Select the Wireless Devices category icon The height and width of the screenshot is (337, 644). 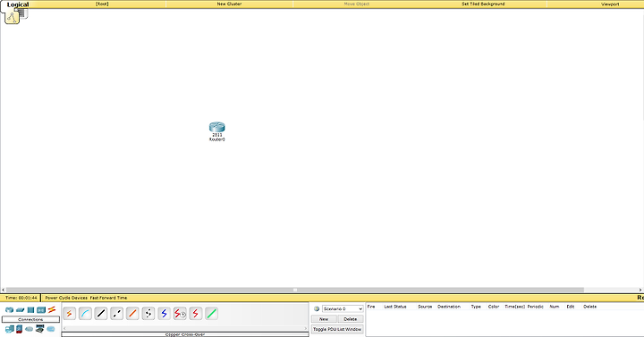40,310
